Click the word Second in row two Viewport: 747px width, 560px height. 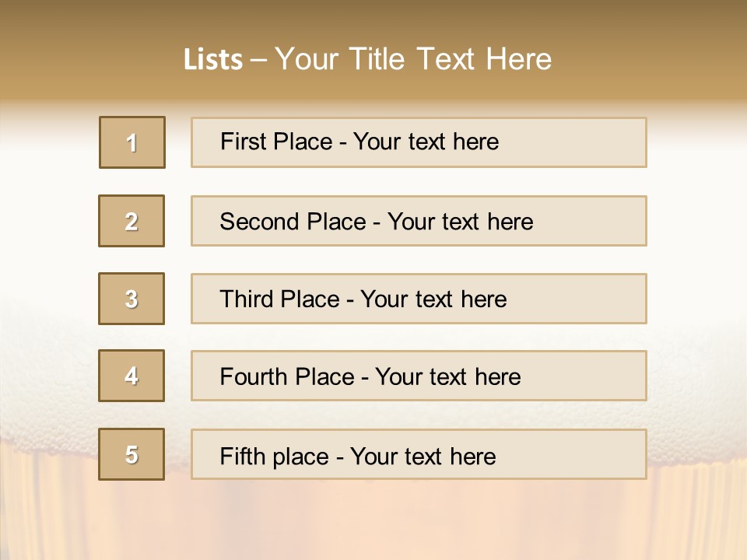(x=258, y=222)
